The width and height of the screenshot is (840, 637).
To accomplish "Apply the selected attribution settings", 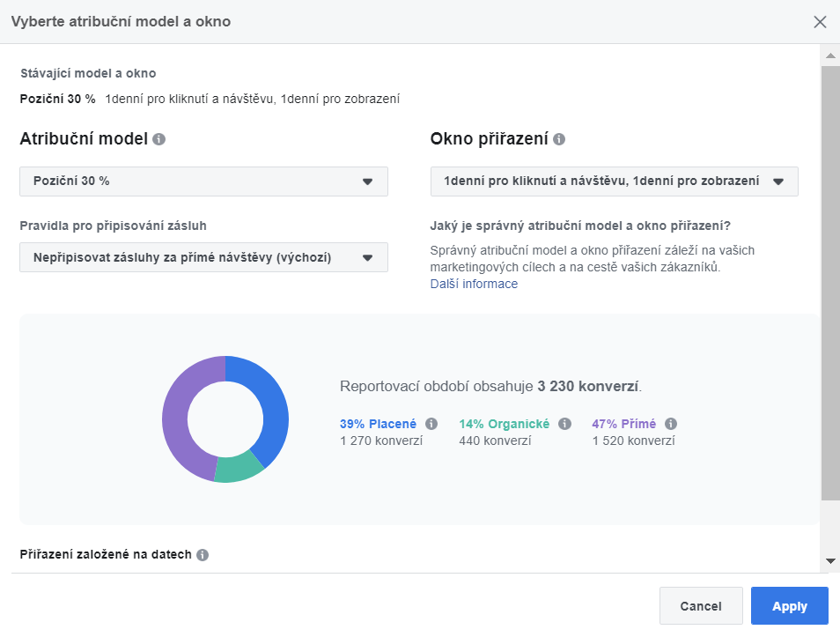I will [x=790, y=606].
